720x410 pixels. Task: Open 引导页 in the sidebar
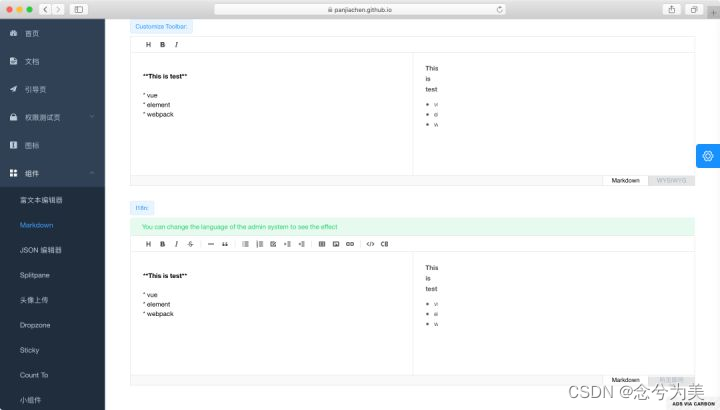[x=52, y=90]
